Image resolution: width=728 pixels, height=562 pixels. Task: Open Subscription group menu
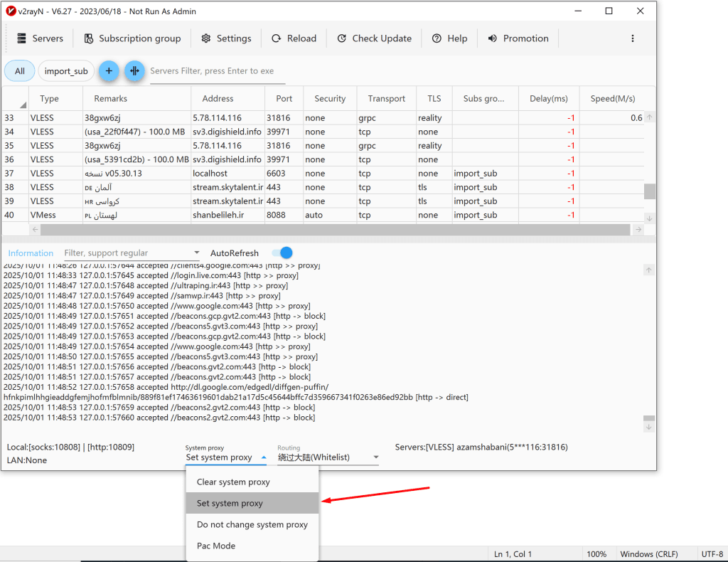tap(132, 38)
